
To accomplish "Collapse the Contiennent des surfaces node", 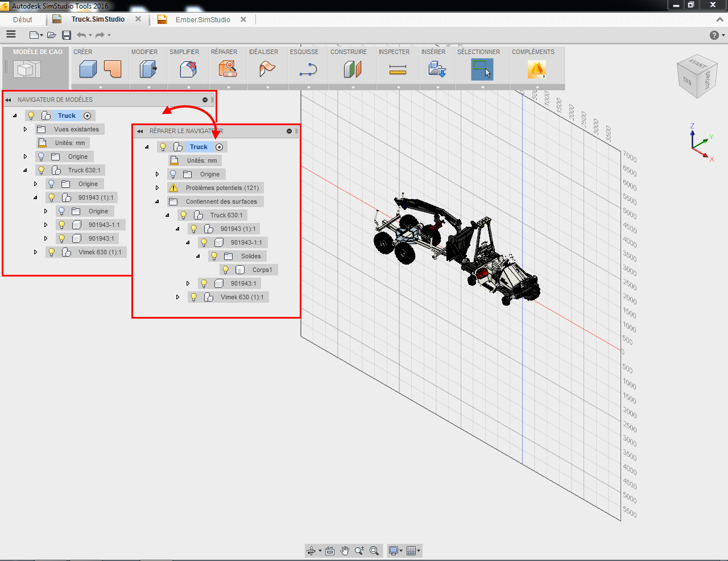I will (157, 201).
